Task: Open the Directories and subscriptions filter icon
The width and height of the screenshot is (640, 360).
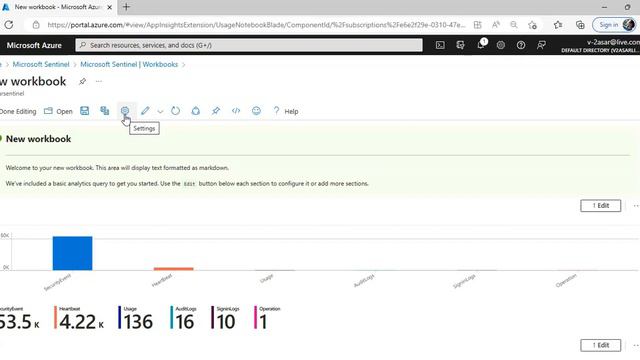Action: click(x=460, y=45)
